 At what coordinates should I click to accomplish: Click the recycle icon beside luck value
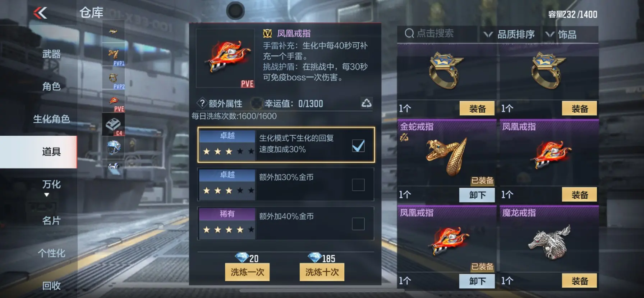tap(366, 103)
